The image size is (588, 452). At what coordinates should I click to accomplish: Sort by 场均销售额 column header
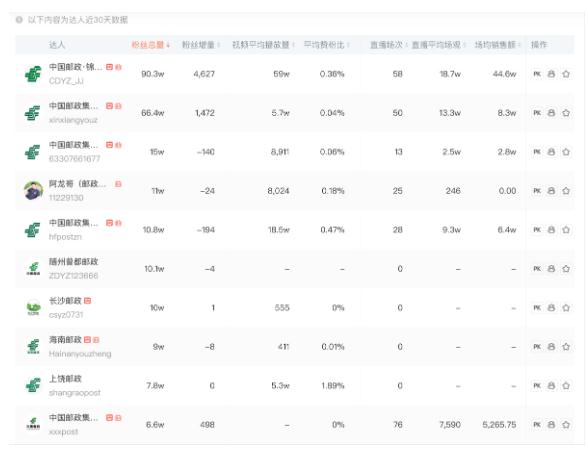(498, 45)
